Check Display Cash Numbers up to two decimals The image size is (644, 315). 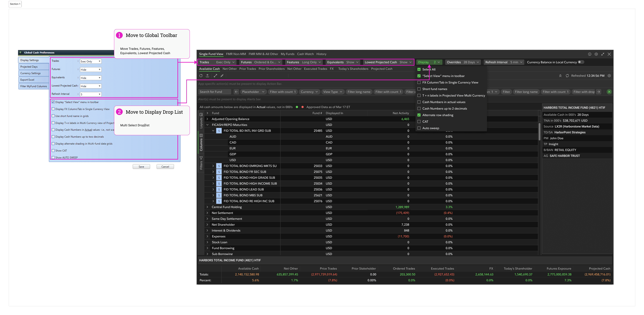53,137
